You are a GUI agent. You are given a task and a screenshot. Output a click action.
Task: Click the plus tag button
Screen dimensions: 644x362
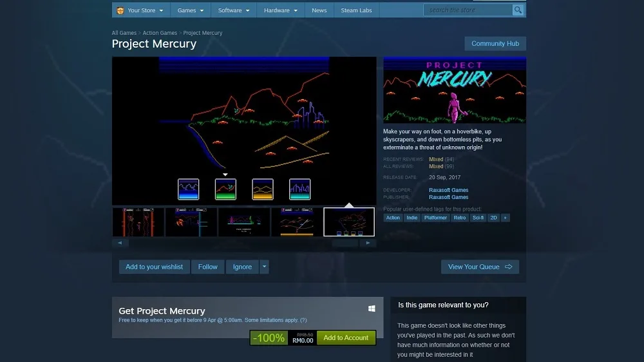coord(505,218)
